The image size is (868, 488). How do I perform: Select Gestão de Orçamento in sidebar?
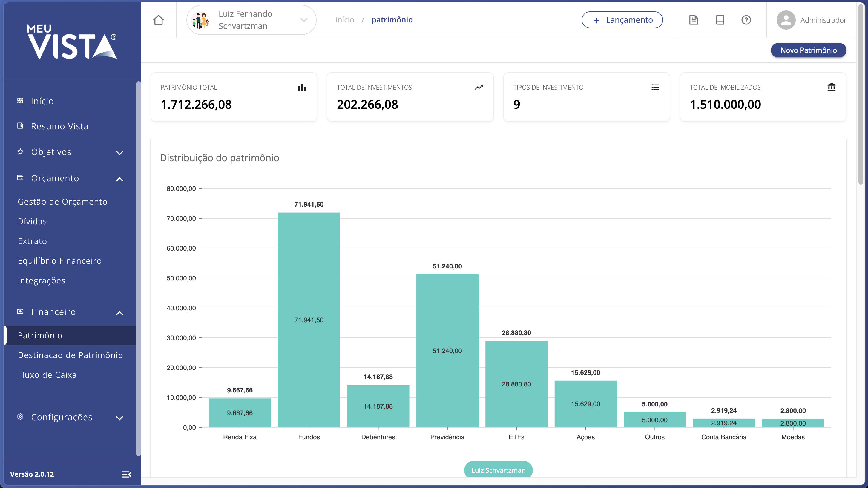(x=62, y=202)
